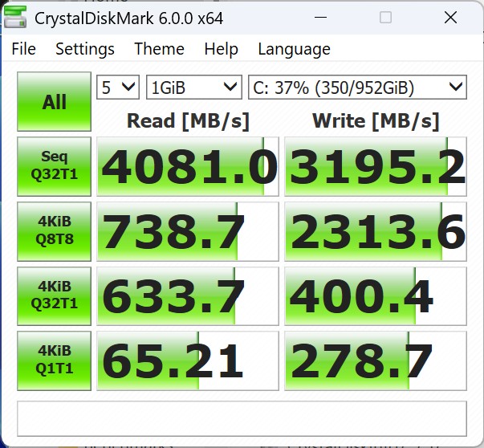Click the Write [MB/s] column header

[x=376, y=121]
